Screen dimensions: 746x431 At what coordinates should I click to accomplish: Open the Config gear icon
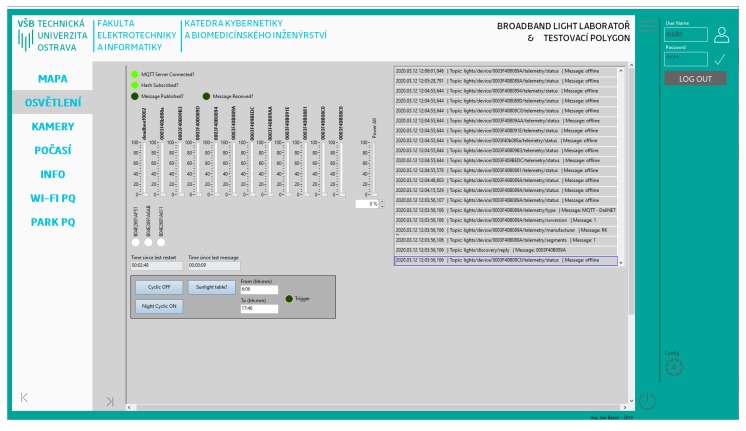click(x=673, y=366)
